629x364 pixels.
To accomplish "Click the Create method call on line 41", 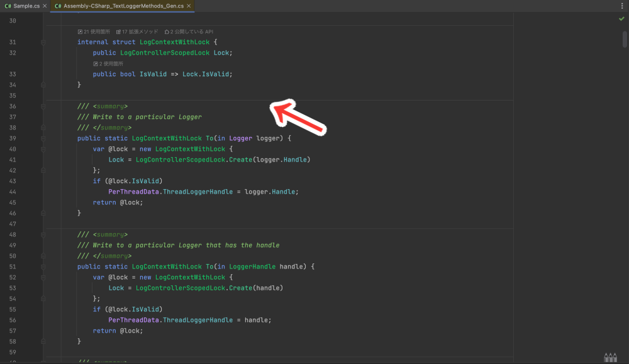I will click(x=241, y=160).
